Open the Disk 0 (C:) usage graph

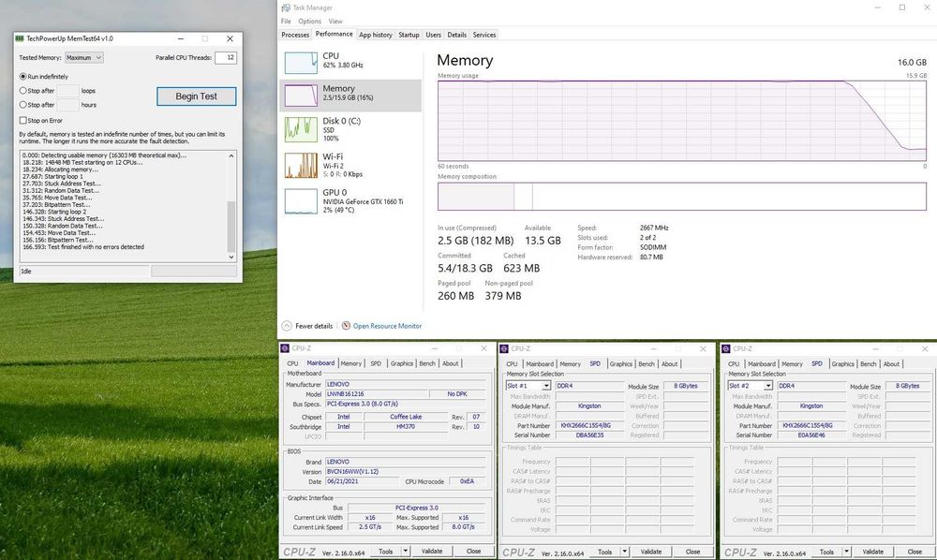tap(301, 129)
